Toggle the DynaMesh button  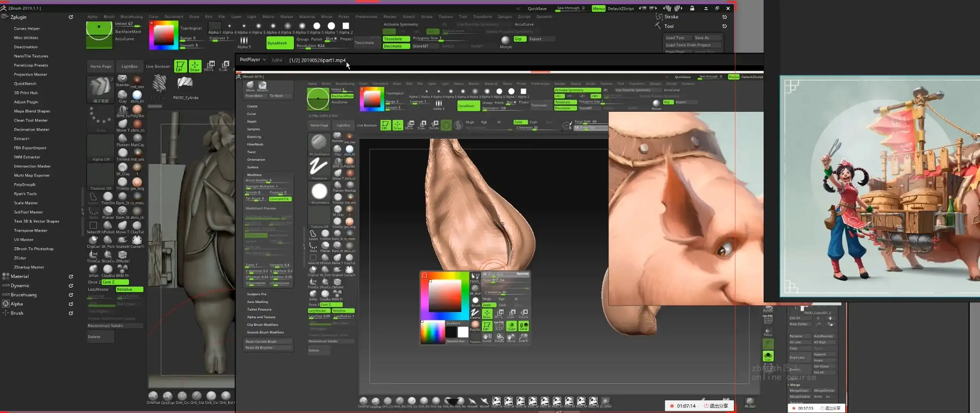pyautogui.click(x=280, y=43)
